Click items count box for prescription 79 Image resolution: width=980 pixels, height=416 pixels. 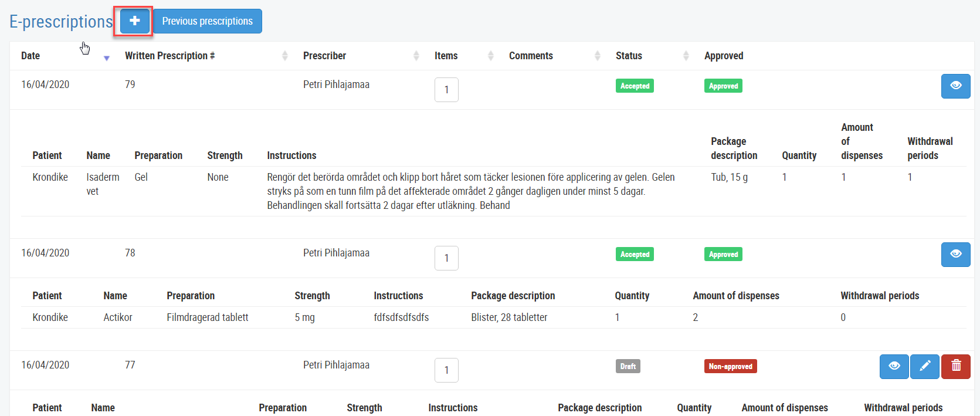[x=446, y=90]
